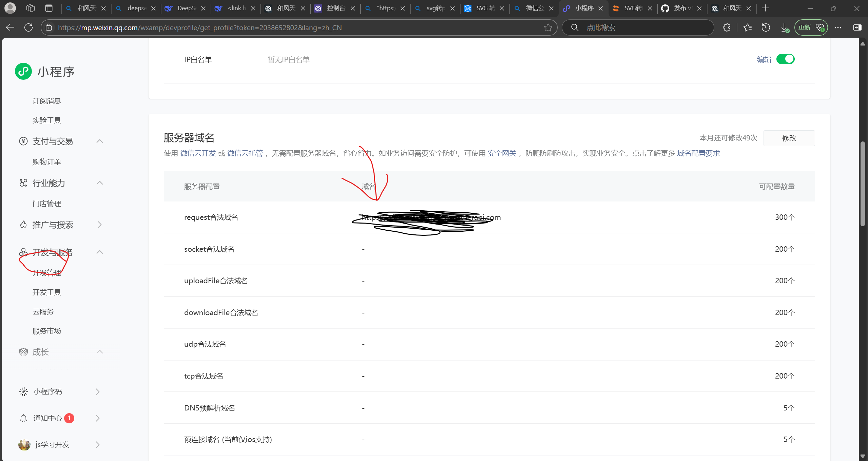
Task: Open browser settings three-dots menu
Action: [x=838, y=27]
